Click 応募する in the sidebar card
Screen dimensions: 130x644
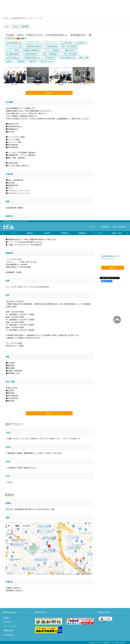click(x=113, y=268)
